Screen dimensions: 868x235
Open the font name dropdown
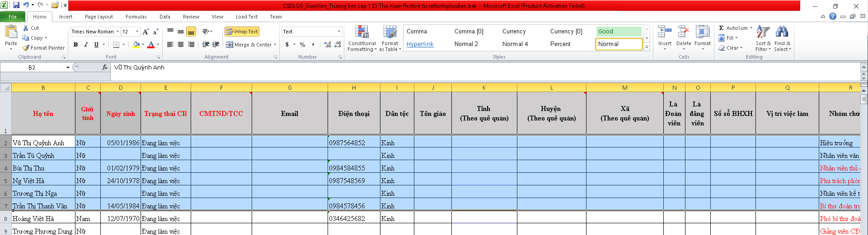click(118, 32)
